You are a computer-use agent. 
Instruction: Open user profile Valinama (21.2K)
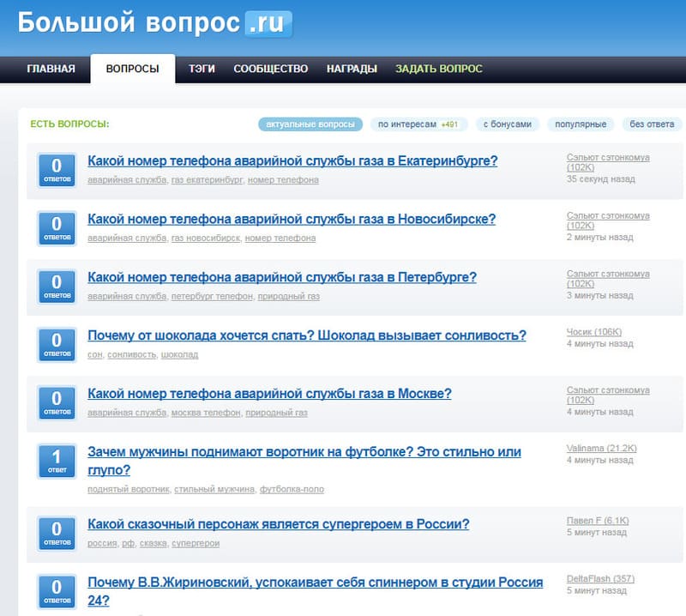pos(601,449)
